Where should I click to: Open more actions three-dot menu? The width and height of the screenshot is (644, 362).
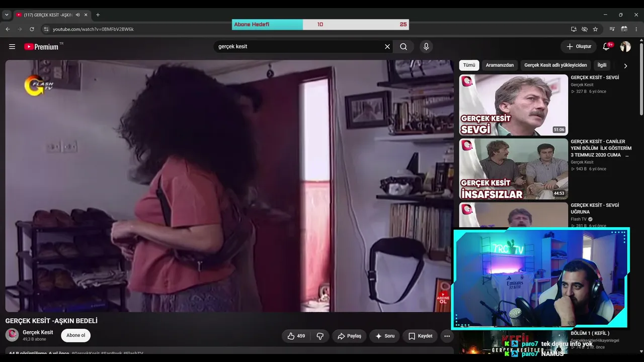click(x=447, y=336)
